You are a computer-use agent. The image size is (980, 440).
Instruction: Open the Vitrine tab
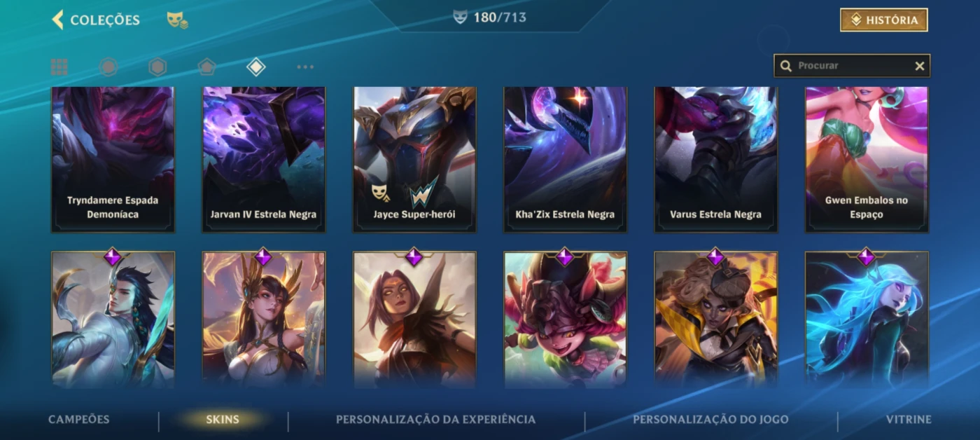909,420
